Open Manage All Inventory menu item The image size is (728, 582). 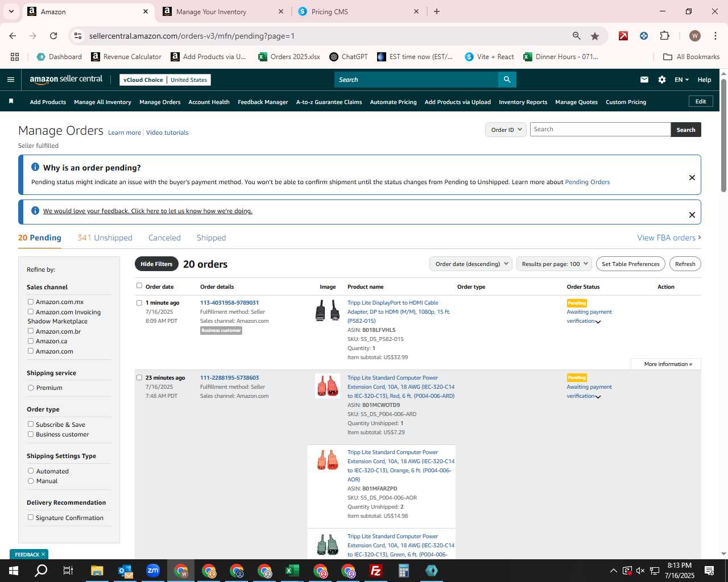[x=102, y=102]
